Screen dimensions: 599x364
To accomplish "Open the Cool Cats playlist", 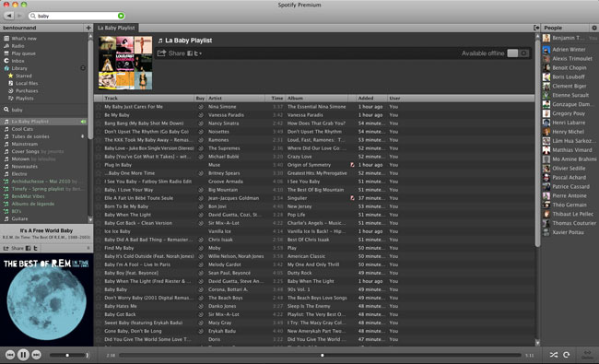I will point(22,129).
